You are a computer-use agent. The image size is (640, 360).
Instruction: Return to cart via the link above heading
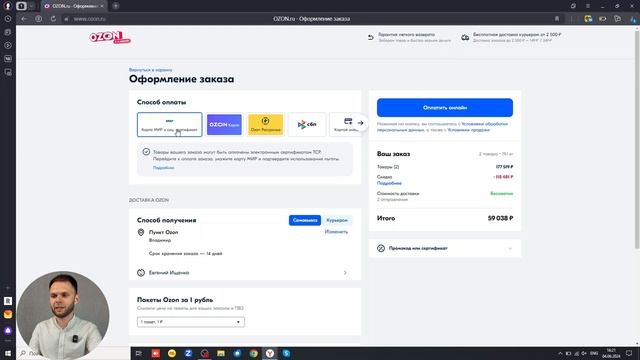coord(150,70)
